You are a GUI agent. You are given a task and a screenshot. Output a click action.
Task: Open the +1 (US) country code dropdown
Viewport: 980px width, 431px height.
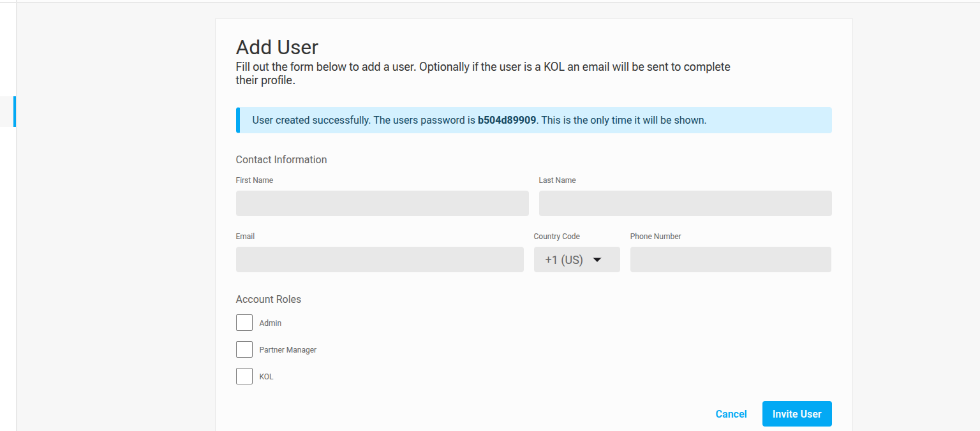[x=565, y=259]
